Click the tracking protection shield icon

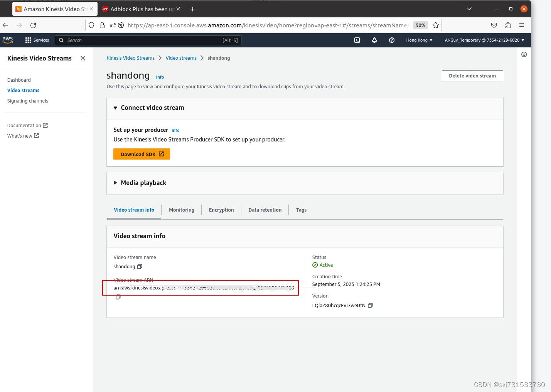(91, 25)
